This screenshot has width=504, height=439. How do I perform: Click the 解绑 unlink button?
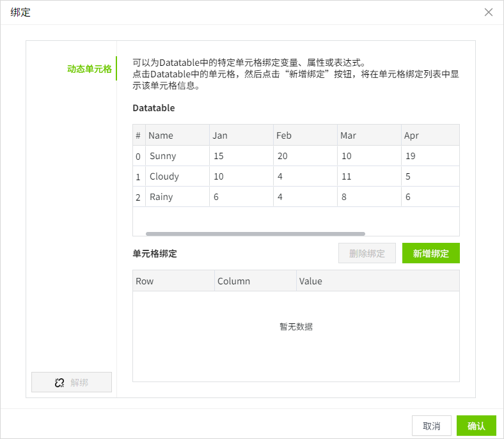coord(72,382)
